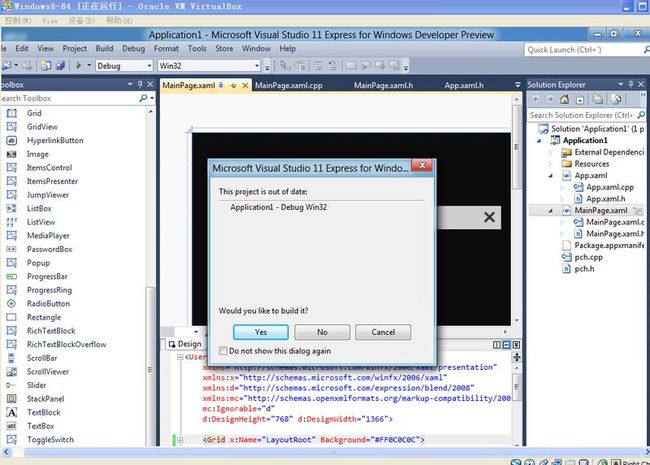Open the Build menu

104,49
